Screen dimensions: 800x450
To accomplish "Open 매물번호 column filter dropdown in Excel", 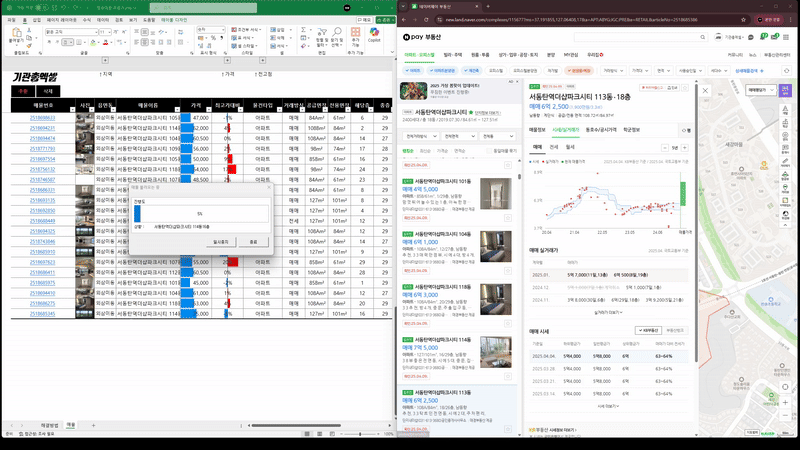I will click(x=72, y=109).
